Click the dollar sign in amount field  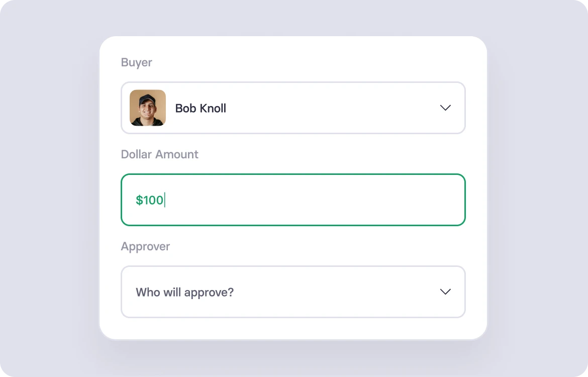(139, 200)
